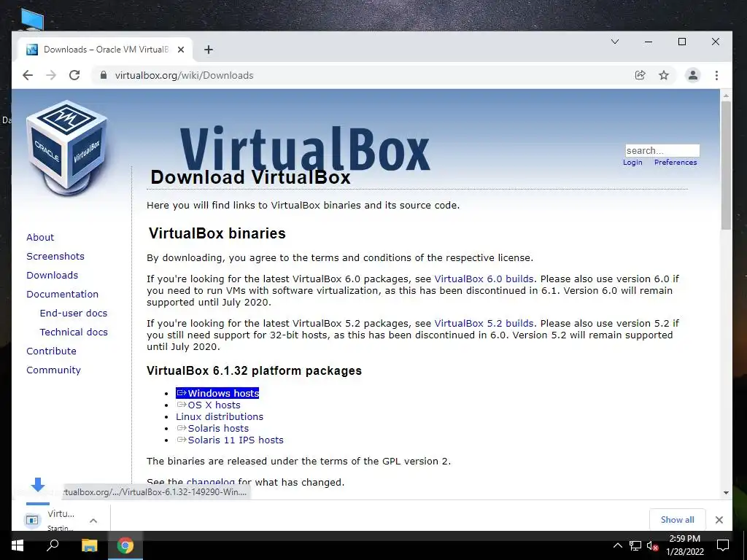Viewport: 747px width, 560px height.
Task: Open the Linux distributions link
Action: 219,416
